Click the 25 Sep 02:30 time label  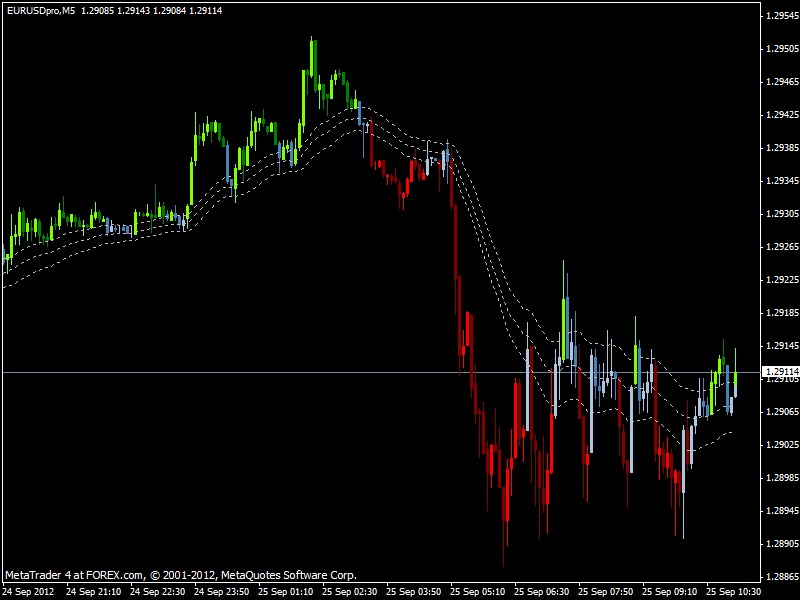(x=349, y=592)
